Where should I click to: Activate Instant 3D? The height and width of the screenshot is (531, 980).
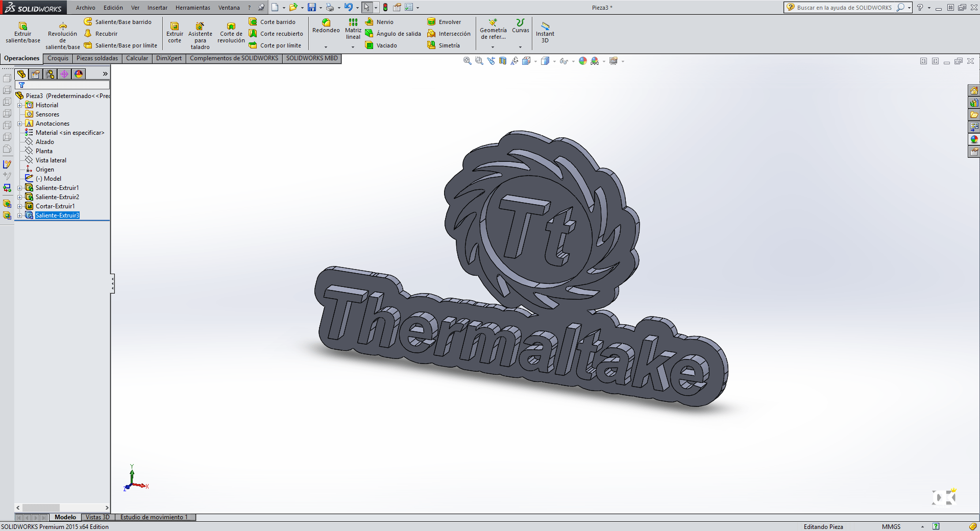[545, 32]
